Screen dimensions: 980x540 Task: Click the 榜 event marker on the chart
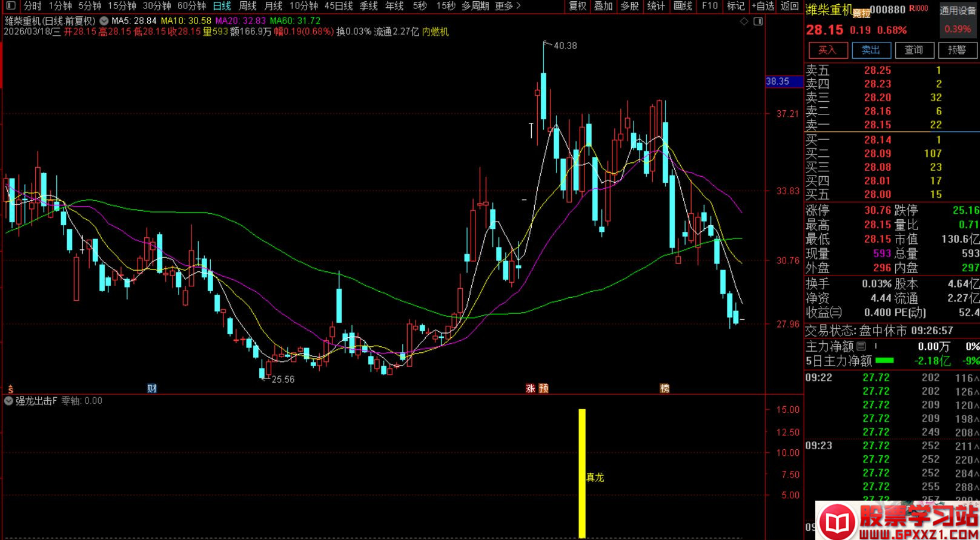664,389
